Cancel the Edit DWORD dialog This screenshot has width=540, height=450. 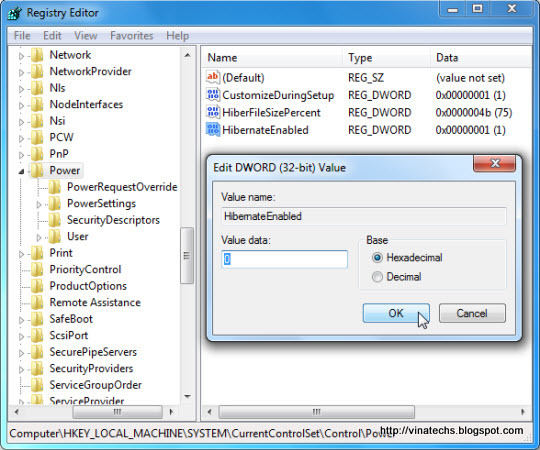point(472,313)
